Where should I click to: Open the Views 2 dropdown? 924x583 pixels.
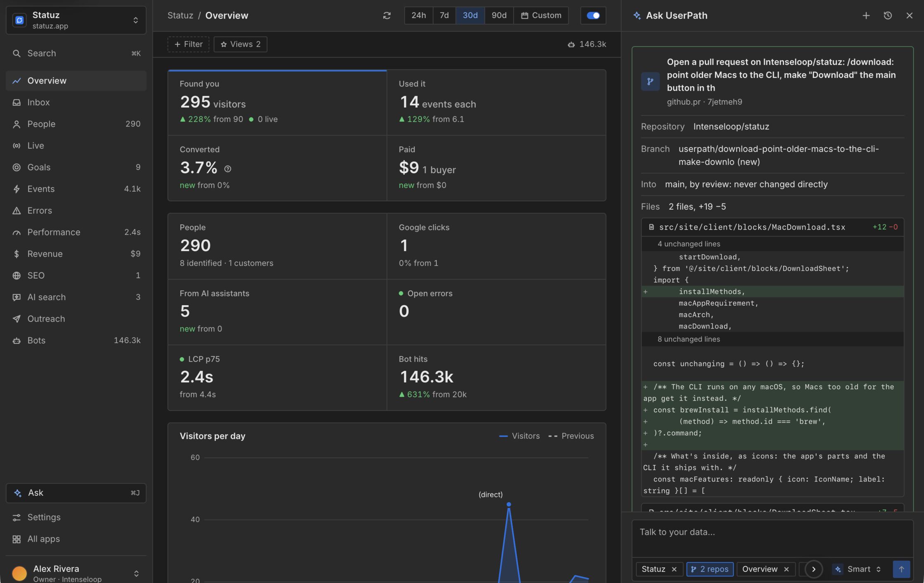[240, 45]
